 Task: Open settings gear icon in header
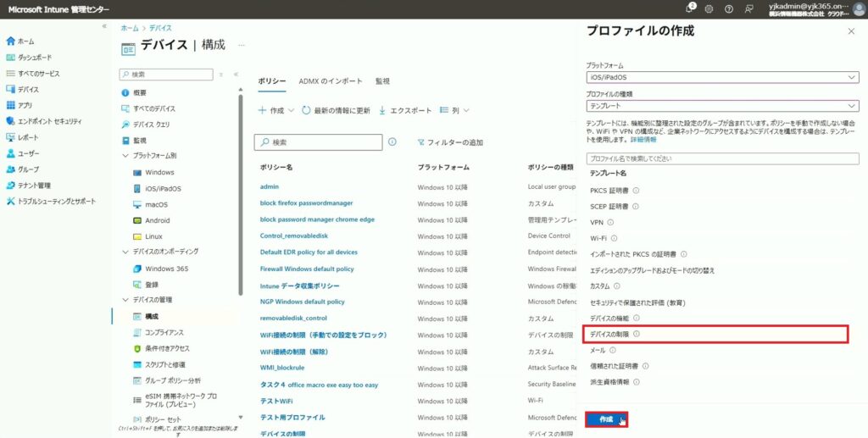pos(709,8)
